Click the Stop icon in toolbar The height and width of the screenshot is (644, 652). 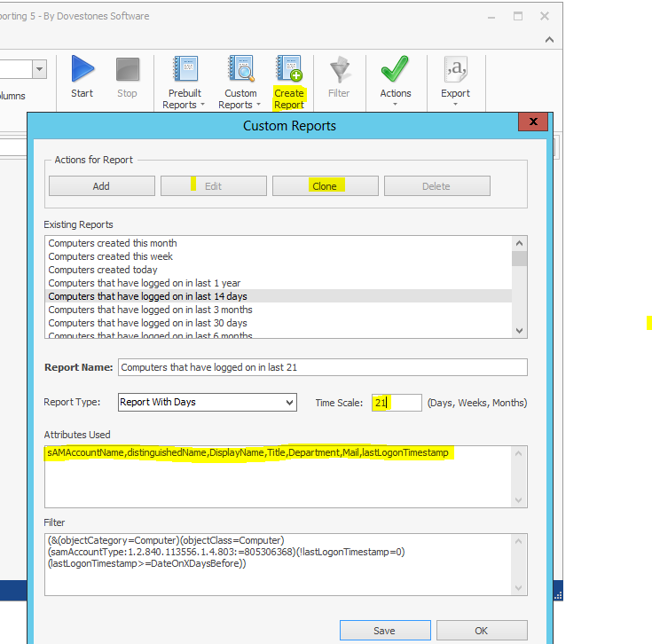pos(127,69)
